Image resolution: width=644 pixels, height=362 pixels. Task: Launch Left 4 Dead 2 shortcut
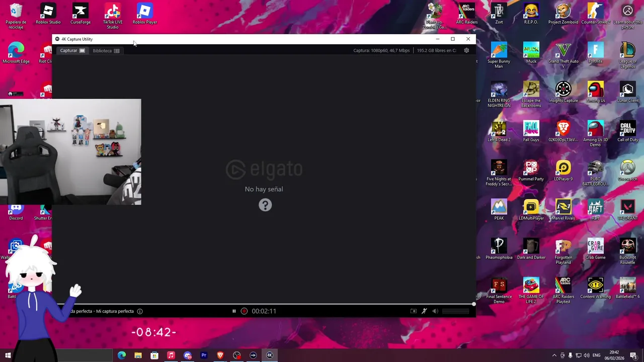(499, 132)
